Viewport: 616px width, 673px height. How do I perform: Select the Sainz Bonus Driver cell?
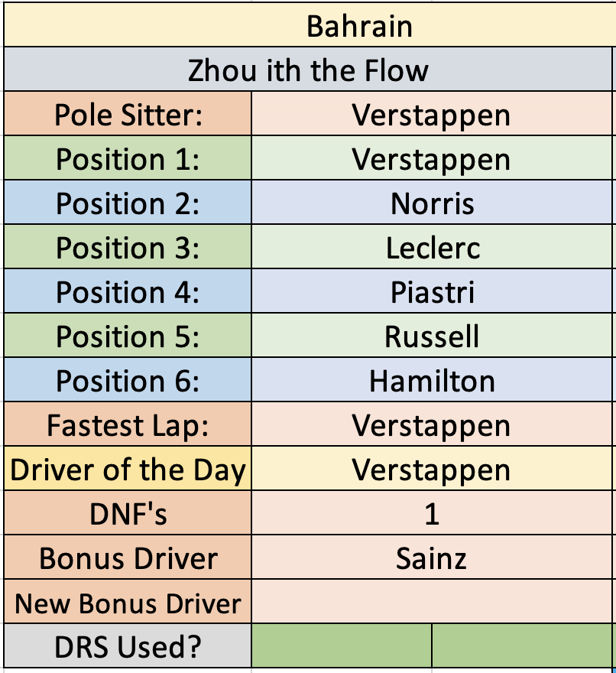(432, 557)
